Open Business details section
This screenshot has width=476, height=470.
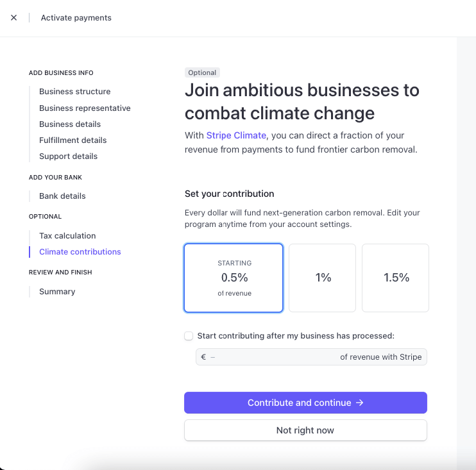point(70,124)
